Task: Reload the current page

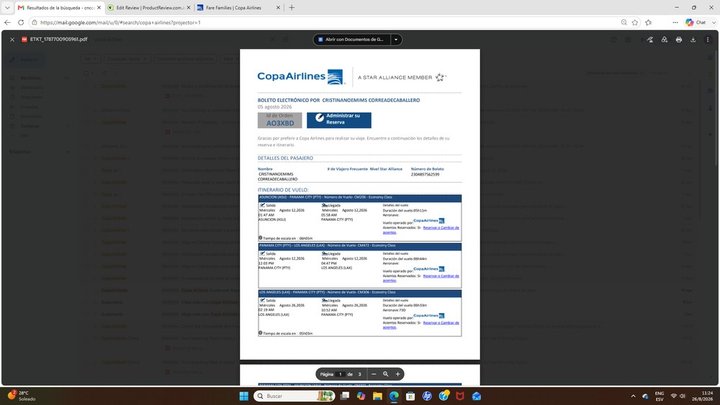Action: click(21, 22)
